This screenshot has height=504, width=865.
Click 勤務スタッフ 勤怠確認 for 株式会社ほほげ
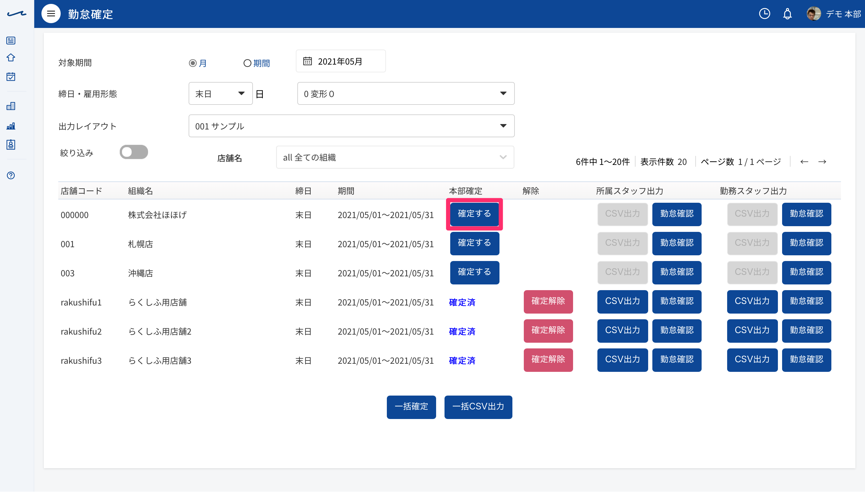[806, 214]
